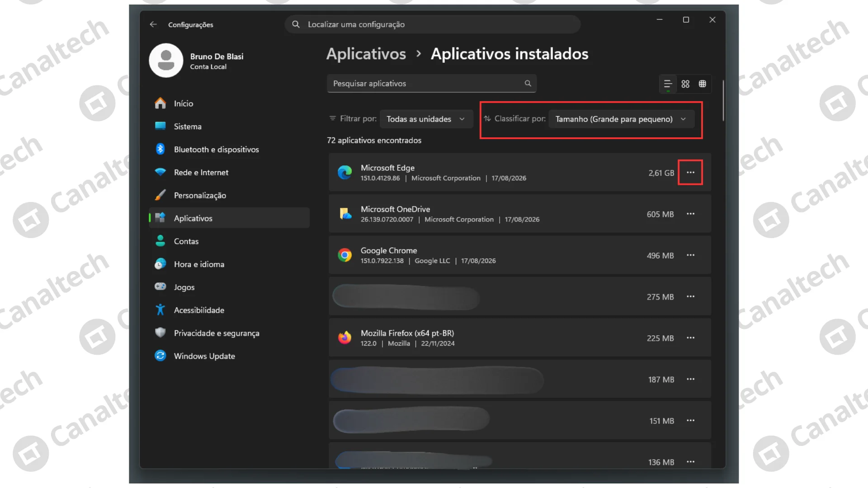The height and width of the screenshot is (488, 868).
Task: Open the Acessibilidade figure icon
Action: pyautogui.click(x=160, y=310)
